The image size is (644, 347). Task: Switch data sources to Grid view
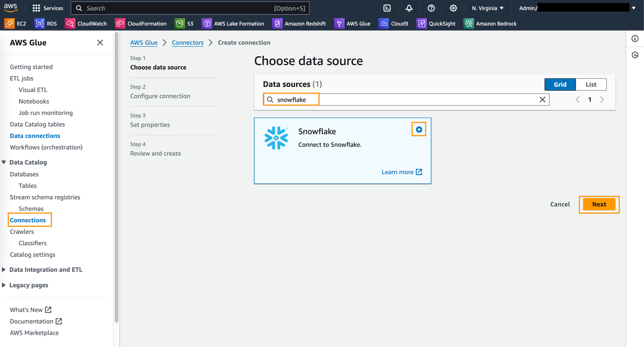click(560, 85)
